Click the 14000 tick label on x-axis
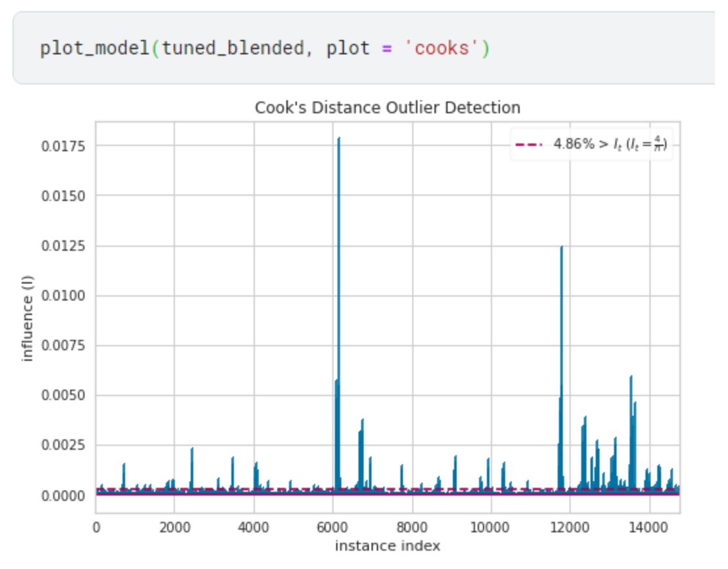Viewport: 728px width, 569px height. tap(649, 526)
